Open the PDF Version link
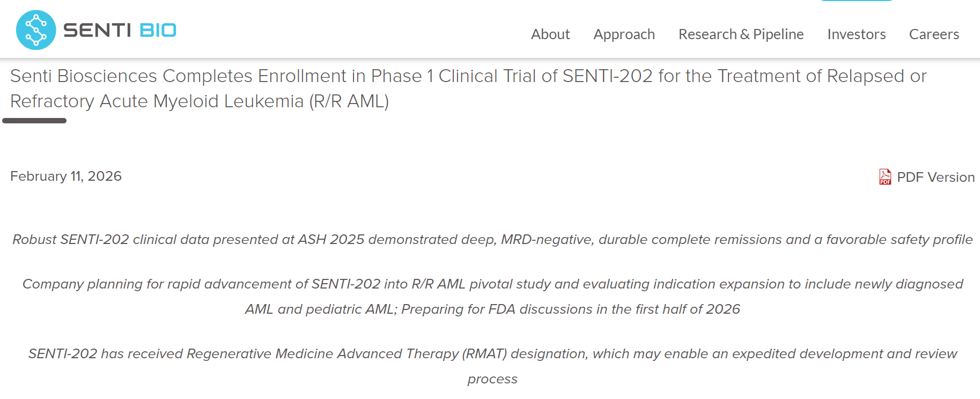 click(x=935, y=178)
